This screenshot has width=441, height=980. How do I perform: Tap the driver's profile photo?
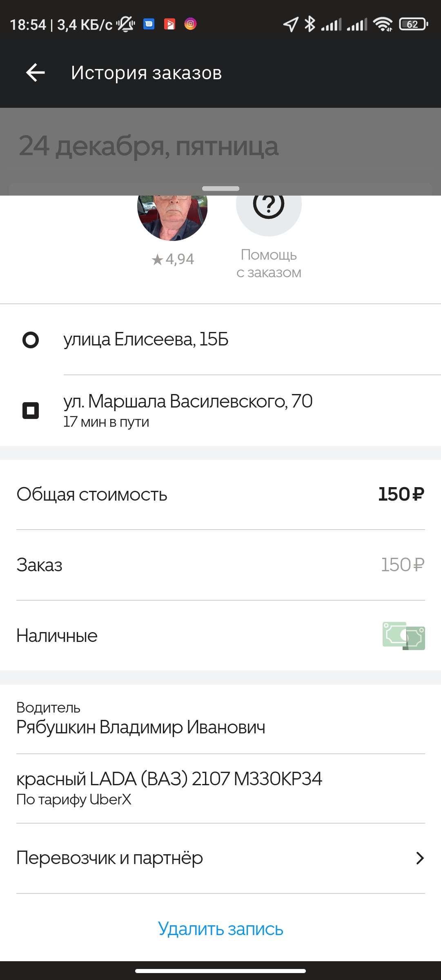(172, 216)
